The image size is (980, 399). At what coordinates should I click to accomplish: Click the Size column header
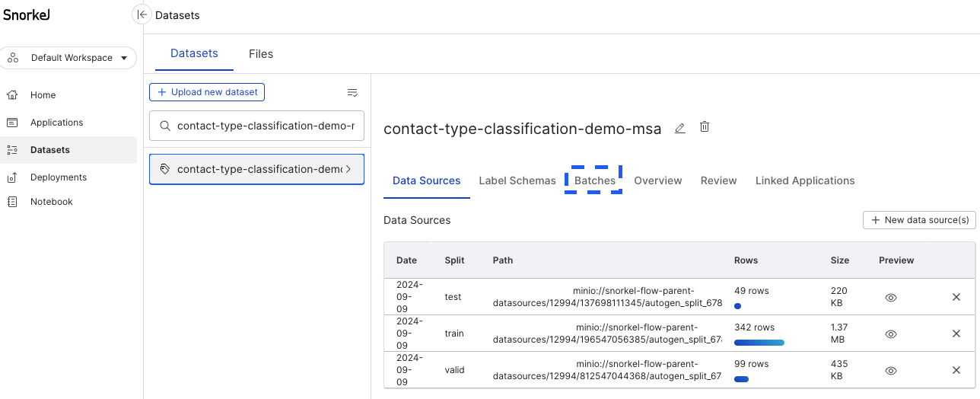pyautogui.click(x=840, y=260)
